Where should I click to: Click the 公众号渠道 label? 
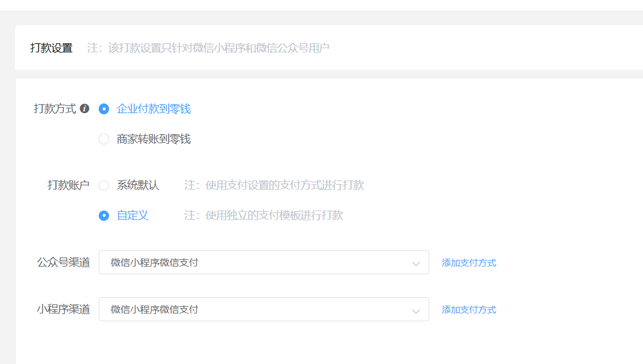pos(64,262)
